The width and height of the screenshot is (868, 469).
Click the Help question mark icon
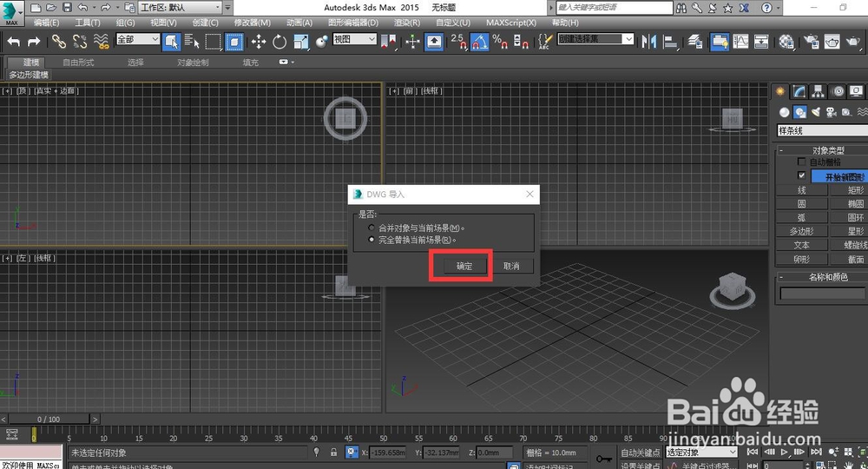pyautogui.click(x=766, y=8)
